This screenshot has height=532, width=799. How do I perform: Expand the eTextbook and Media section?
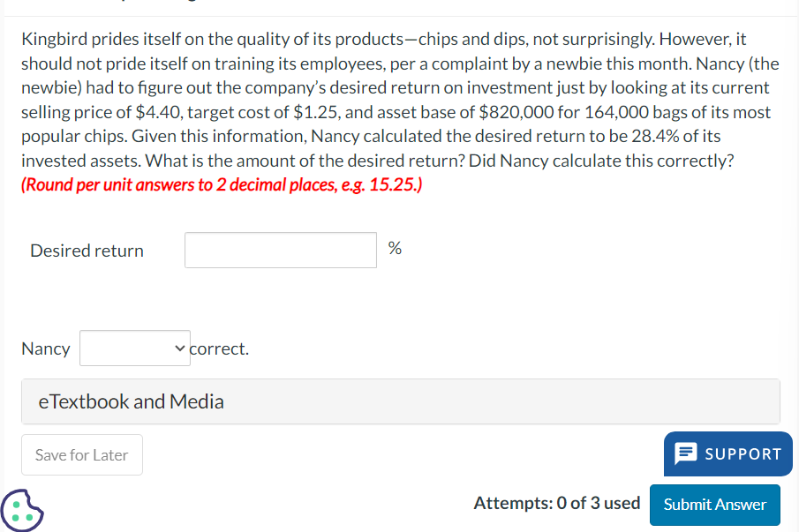point(400,401)
